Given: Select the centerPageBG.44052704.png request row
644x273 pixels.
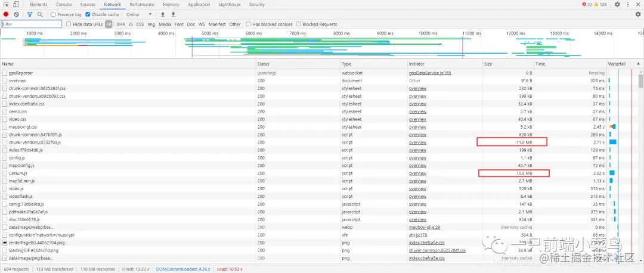Looking at the screenshot, I should (x=318, y=243).
